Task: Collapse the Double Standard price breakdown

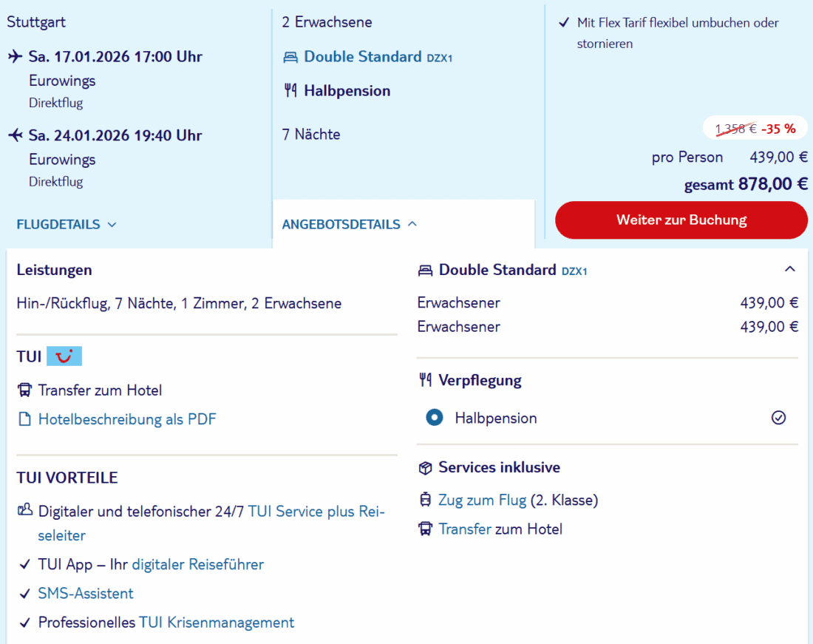Action: point(790,269)
